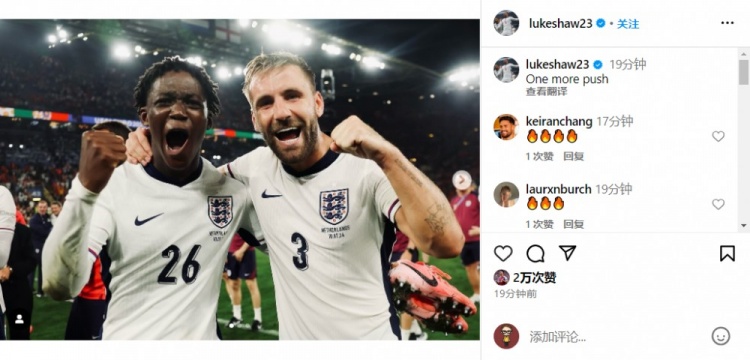Like keiranchang's comment

718,136
